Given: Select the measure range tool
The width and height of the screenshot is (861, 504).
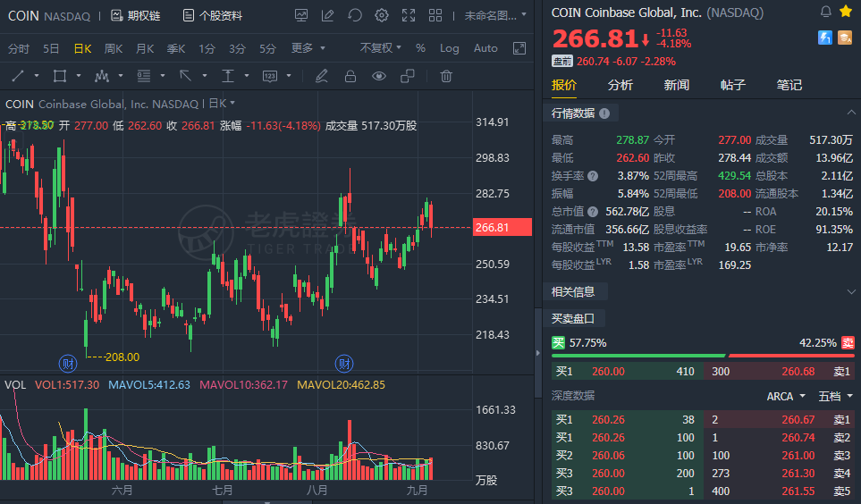Looking at the screenshot, I should pos(228,76).
